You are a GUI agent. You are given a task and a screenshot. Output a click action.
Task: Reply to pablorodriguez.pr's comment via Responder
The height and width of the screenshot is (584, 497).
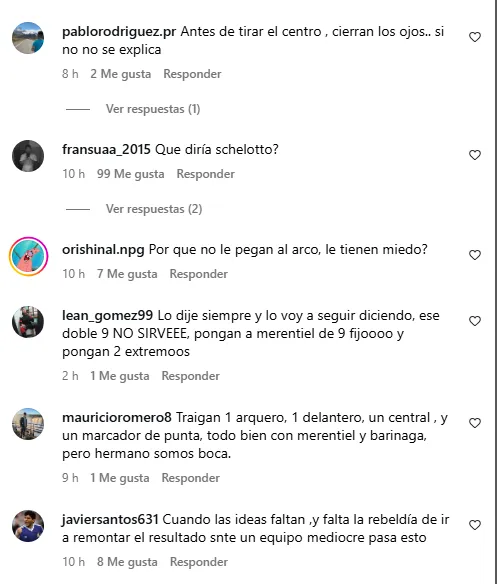point(192,74)
